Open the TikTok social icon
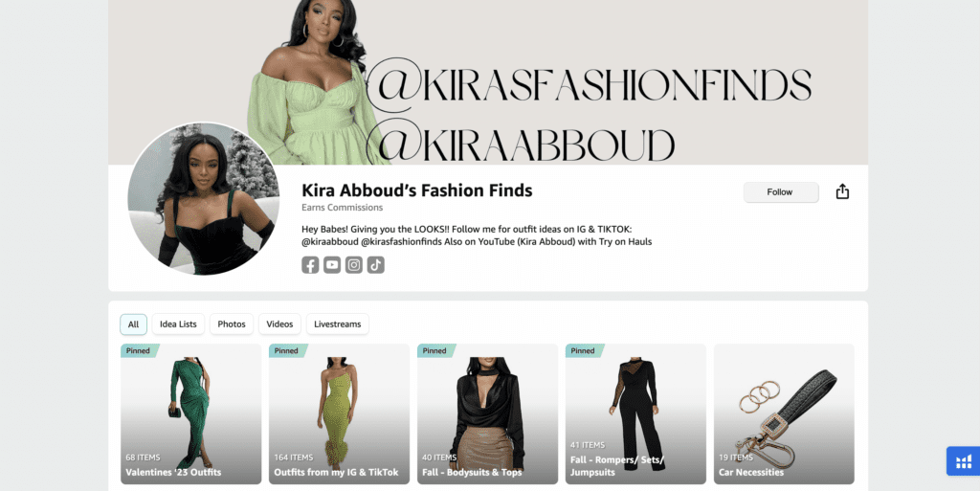 pos(375,265)
